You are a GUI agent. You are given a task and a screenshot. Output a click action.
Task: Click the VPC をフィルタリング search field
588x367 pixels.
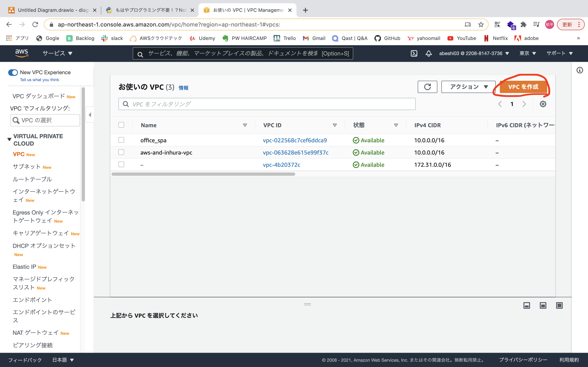point(267,104)
